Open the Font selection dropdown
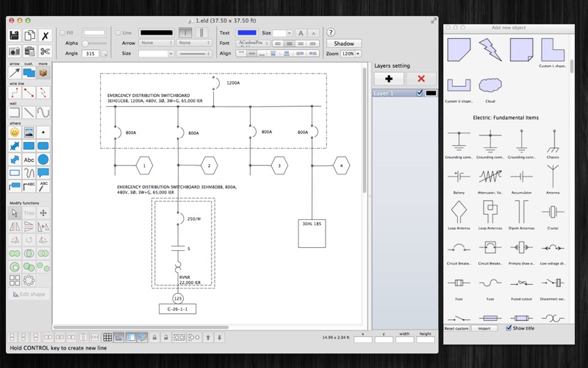 [251, 43]
